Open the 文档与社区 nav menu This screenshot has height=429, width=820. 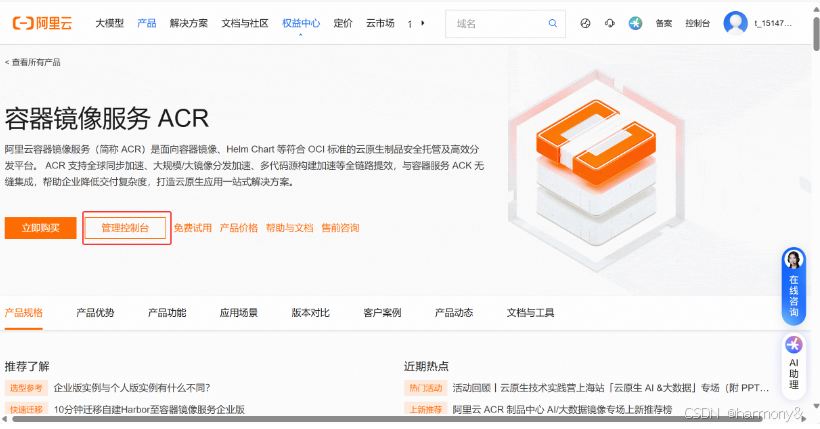tap(245, 23)
